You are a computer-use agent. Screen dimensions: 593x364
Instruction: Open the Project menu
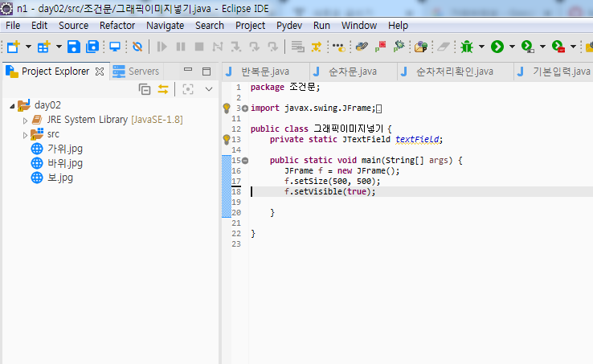[250, 26]
